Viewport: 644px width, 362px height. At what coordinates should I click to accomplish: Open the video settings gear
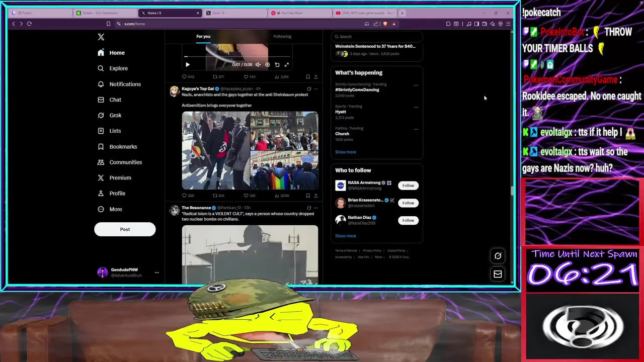267,64
